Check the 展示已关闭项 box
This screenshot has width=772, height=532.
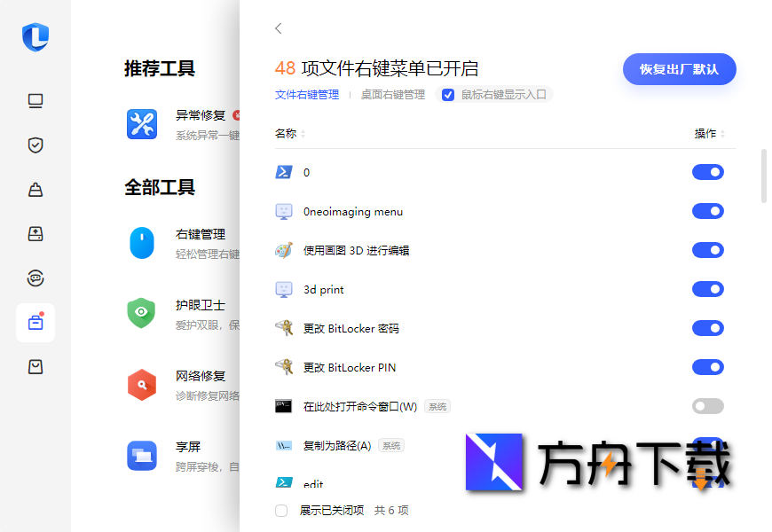click(280, 511)
